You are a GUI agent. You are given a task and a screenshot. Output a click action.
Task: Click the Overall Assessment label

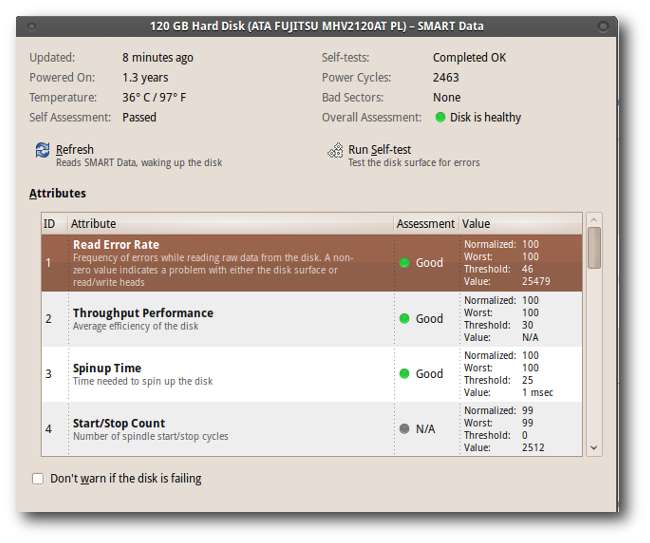click(371, 117)
